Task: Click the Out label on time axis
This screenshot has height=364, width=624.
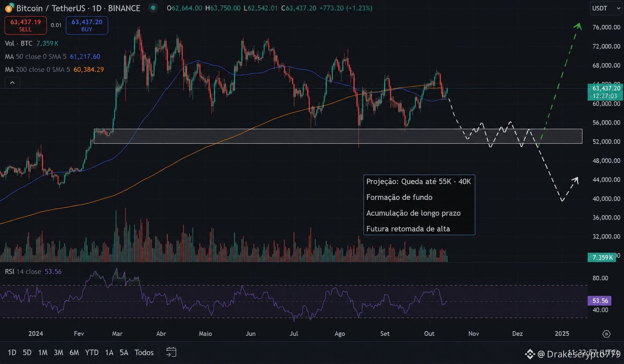Action: [x=429, y=334]
